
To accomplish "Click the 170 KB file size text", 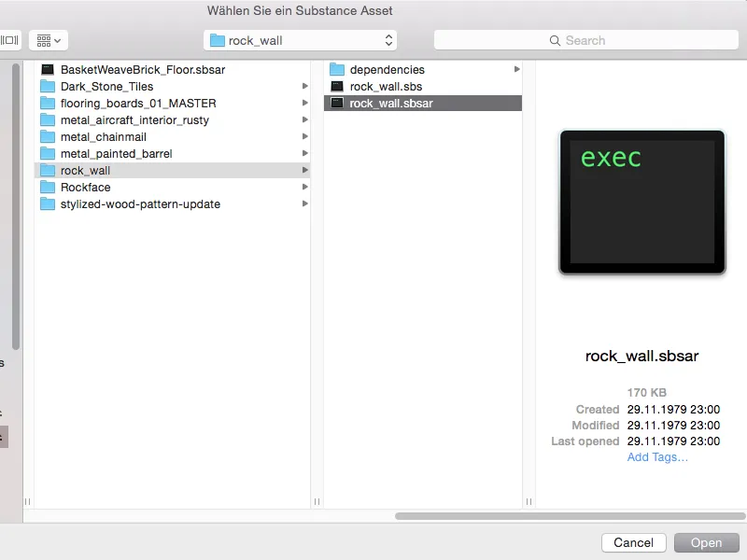I will 646,393.
